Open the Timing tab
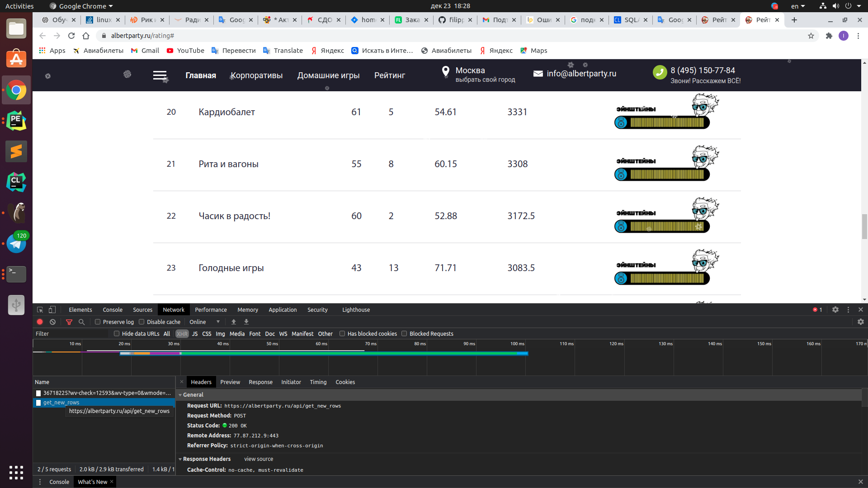The width and height of the screenshot is (868, 488). pos(318,382)
